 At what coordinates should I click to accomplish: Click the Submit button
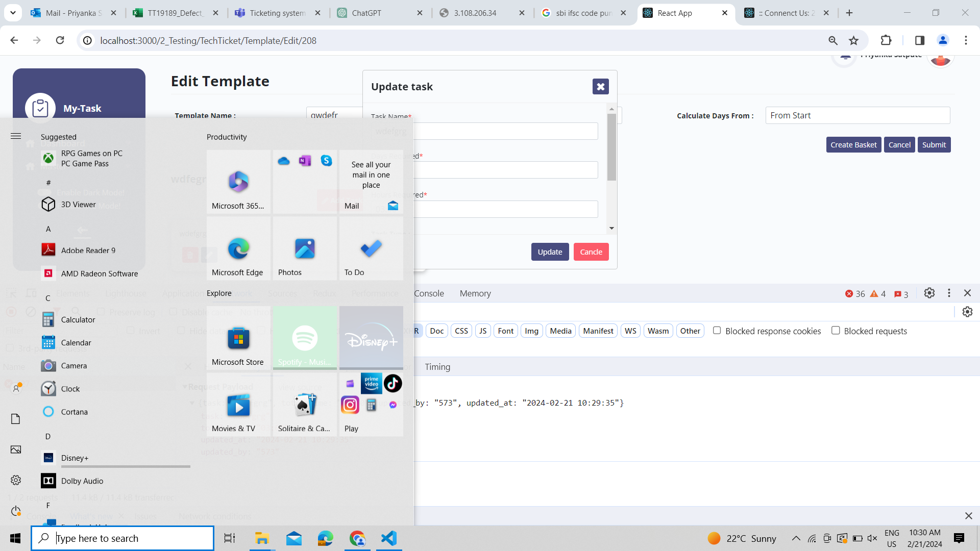coord(934,145)
